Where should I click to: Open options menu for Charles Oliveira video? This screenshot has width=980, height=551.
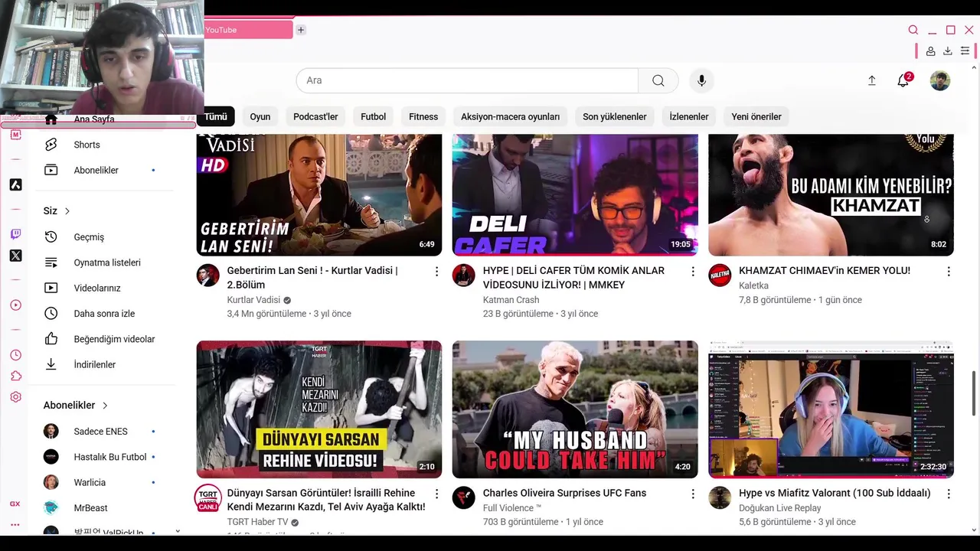(x=693, y=494)
